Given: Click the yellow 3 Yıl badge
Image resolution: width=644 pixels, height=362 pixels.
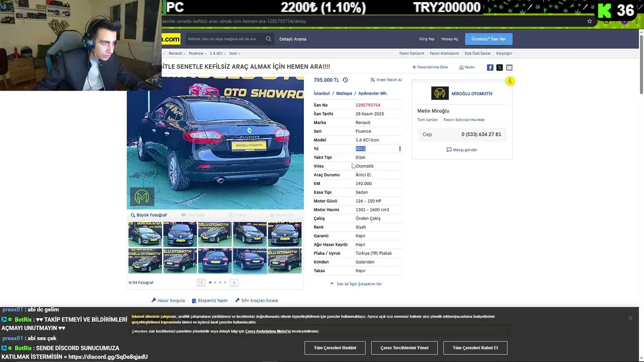Looking at the screenshot, I should pyautogui.click(x=510, y=81).
